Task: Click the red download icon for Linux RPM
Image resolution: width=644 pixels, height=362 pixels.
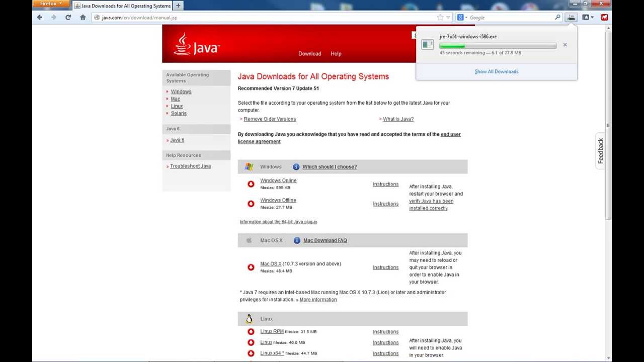Action: pos(251,331)
